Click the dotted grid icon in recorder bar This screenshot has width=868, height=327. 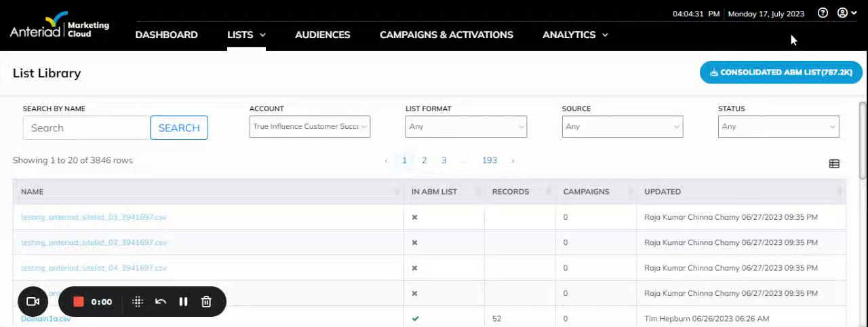pyautogui.click(x=138, y=302)
